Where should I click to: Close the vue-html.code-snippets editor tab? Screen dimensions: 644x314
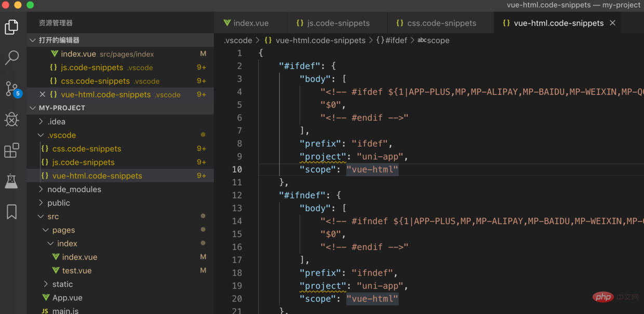coord(612,23)
